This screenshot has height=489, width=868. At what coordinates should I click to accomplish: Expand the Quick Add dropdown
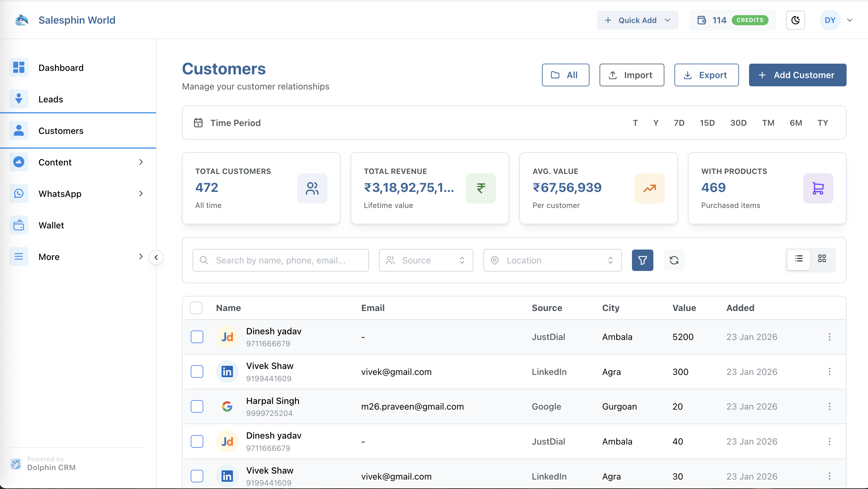tap(637, 20)
